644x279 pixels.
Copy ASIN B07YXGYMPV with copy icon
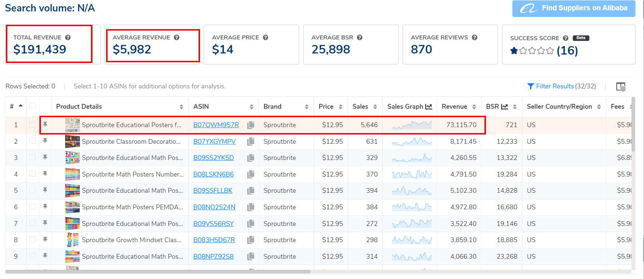click(x=251, y=142)
